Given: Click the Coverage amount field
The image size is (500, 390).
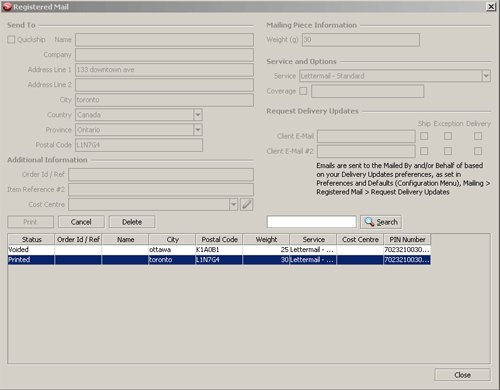Looking at the screenshot, I should click(x=368, y=91).
